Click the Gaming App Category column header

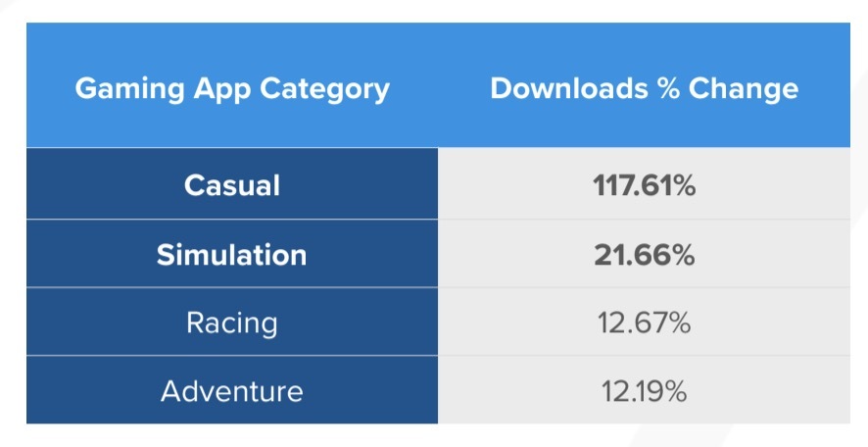tap(232, 85)
